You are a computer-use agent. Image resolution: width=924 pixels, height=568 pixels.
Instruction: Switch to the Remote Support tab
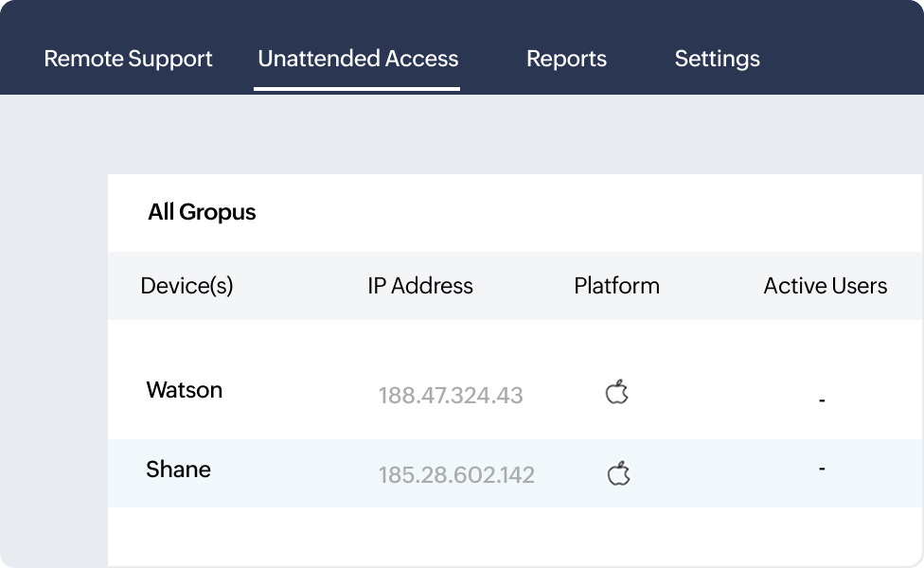click(x=127, y=59)
